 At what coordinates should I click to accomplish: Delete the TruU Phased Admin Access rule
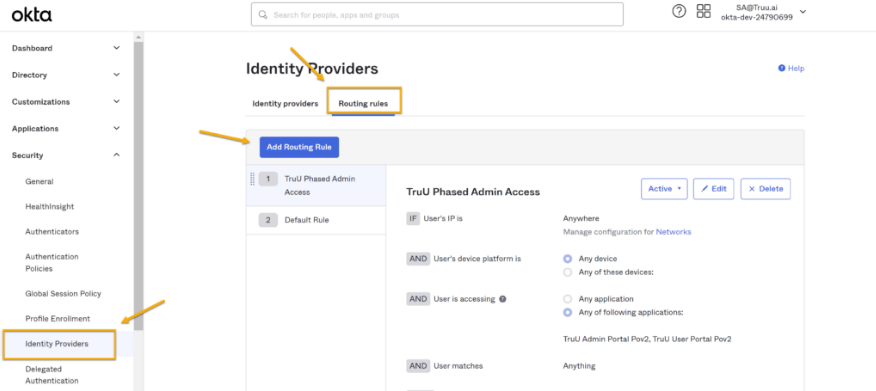tap(765, 189)
